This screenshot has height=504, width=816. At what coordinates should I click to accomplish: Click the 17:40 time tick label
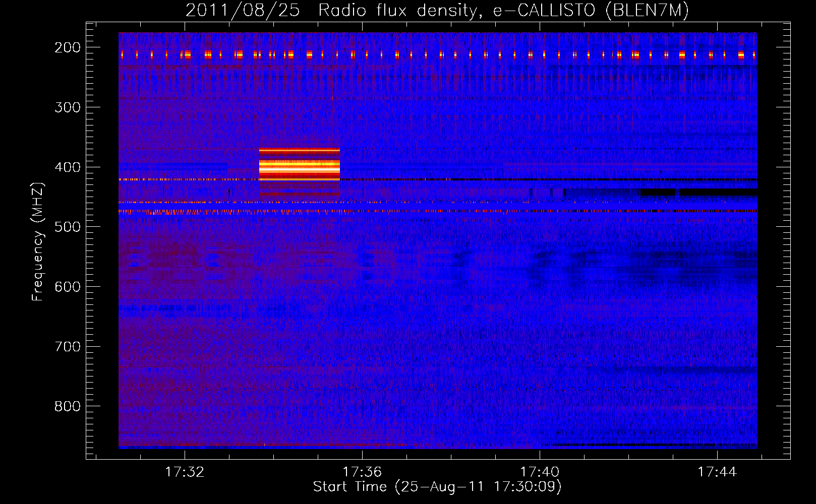tap(540, 472)
